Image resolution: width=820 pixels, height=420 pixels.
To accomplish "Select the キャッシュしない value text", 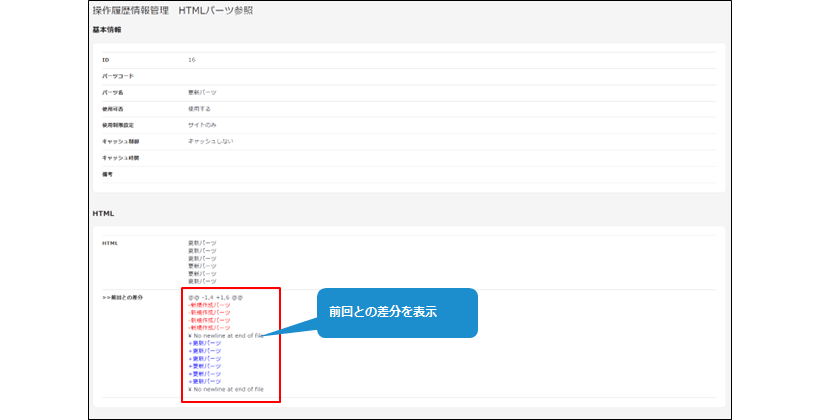I will [210, 141].
